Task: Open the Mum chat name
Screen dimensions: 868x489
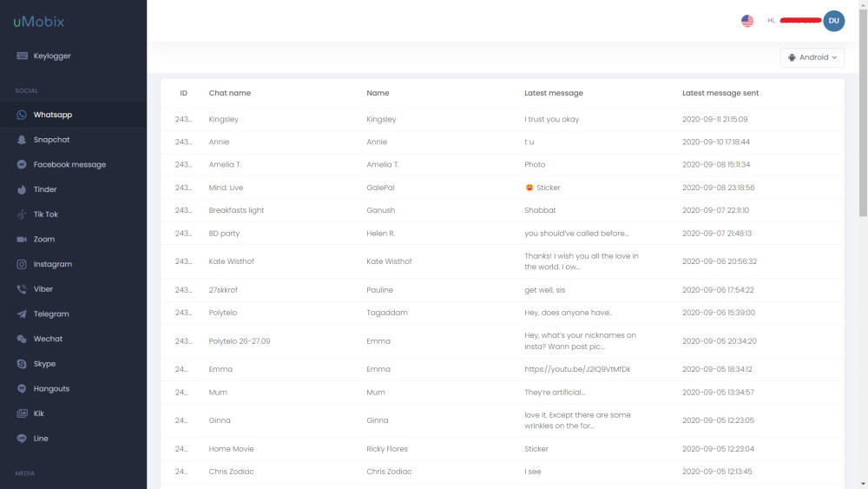Action: pos(218,393)
